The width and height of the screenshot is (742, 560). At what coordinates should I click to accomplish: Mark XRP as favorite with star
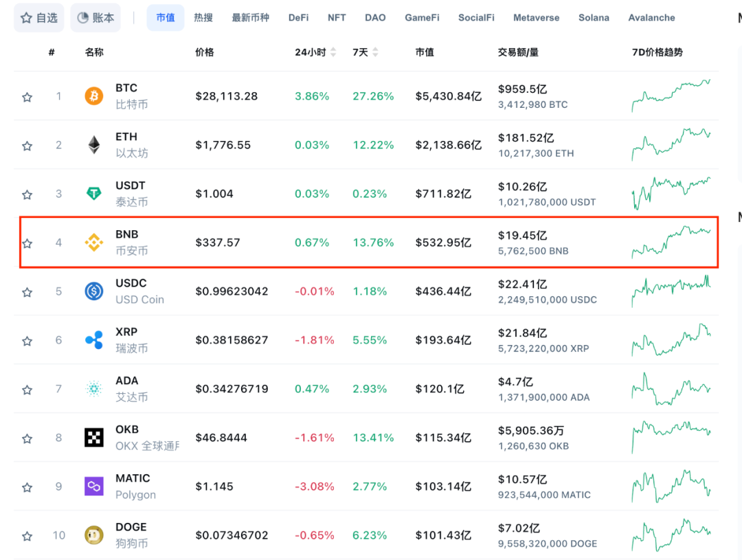click(27, 341)
